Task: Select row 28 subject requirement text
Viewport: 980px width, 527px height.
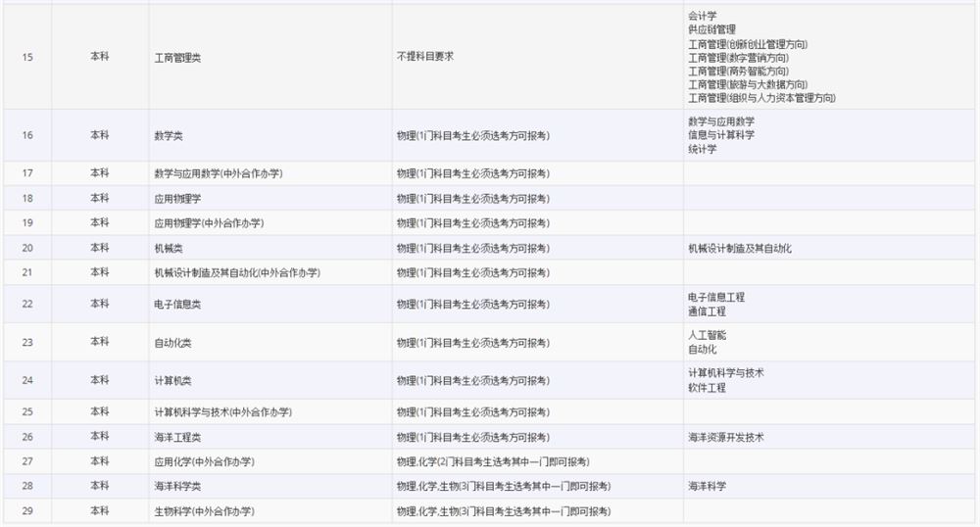Action: [x=504, y=487]
